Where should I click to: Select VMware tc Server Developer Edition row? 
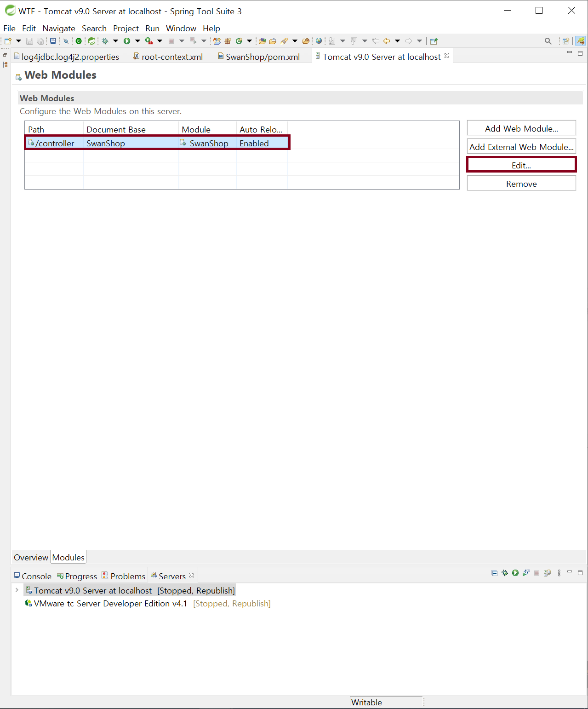(x=147, y=603)
